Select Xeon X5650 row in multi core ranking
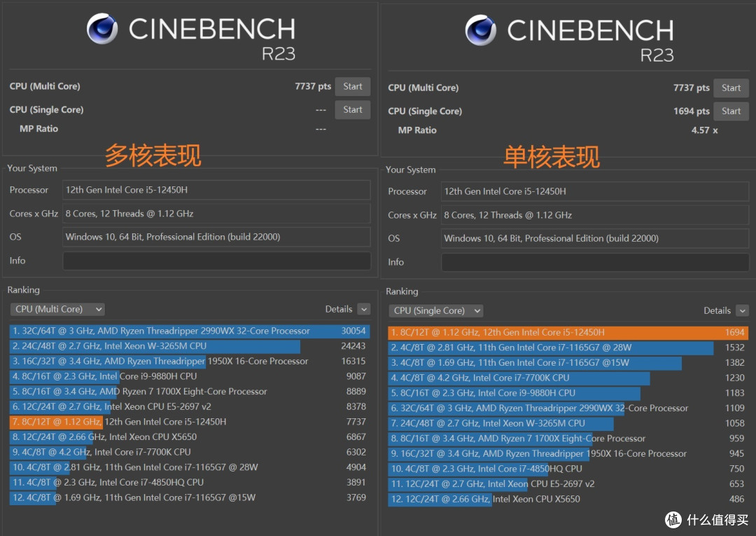This screenshot has height=536, width=756. (x=190, y=437)
